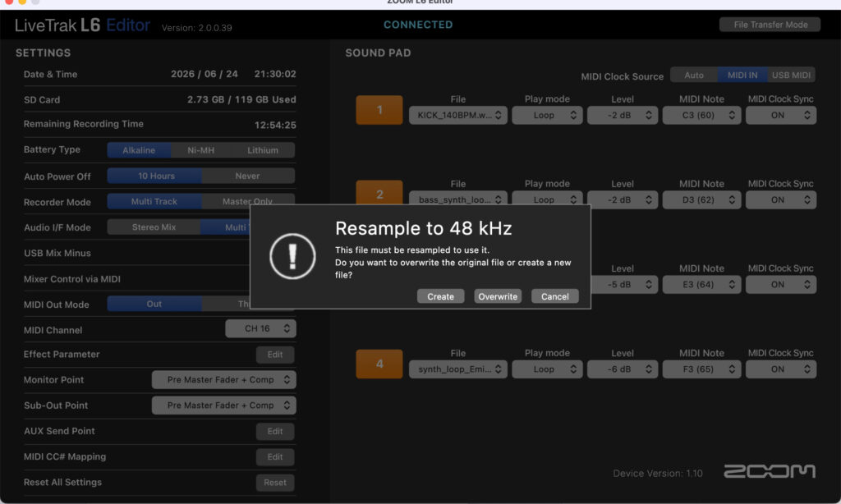Screen dimensions: 841x504
Task: Open the Sub-Out Point dropdown
Action: point(223,405)
